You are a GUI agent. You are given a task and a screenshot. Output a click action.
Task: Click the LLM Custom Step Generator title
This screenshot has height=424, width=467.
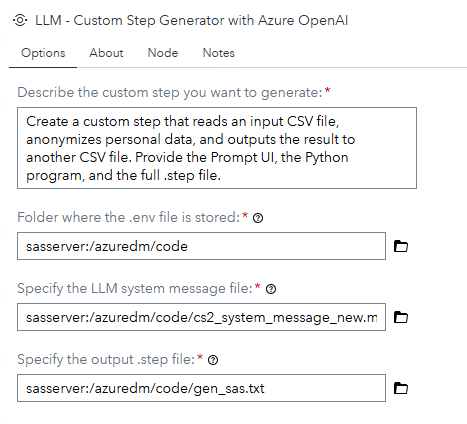coord(192,20)
